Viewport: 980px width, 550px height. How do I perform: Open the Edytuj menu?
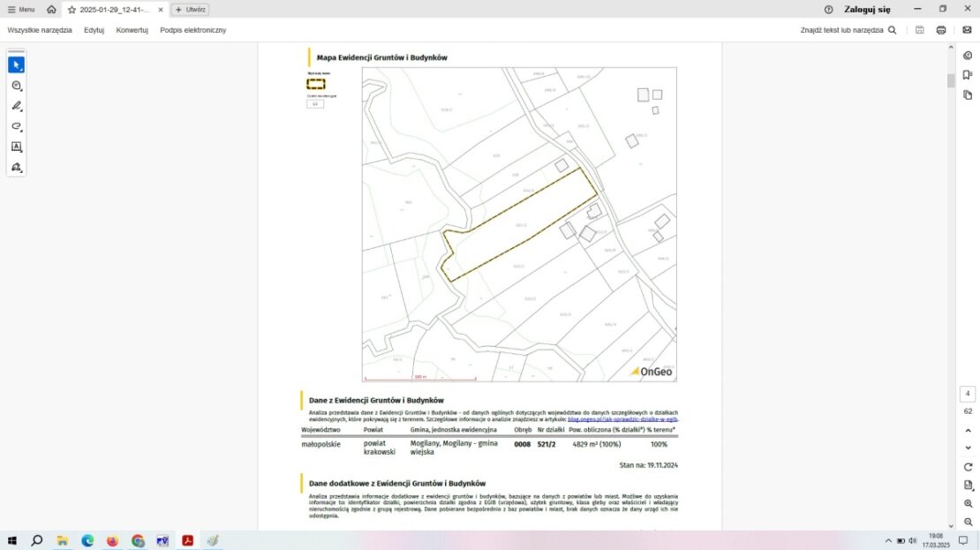click(x=94, y=30)
